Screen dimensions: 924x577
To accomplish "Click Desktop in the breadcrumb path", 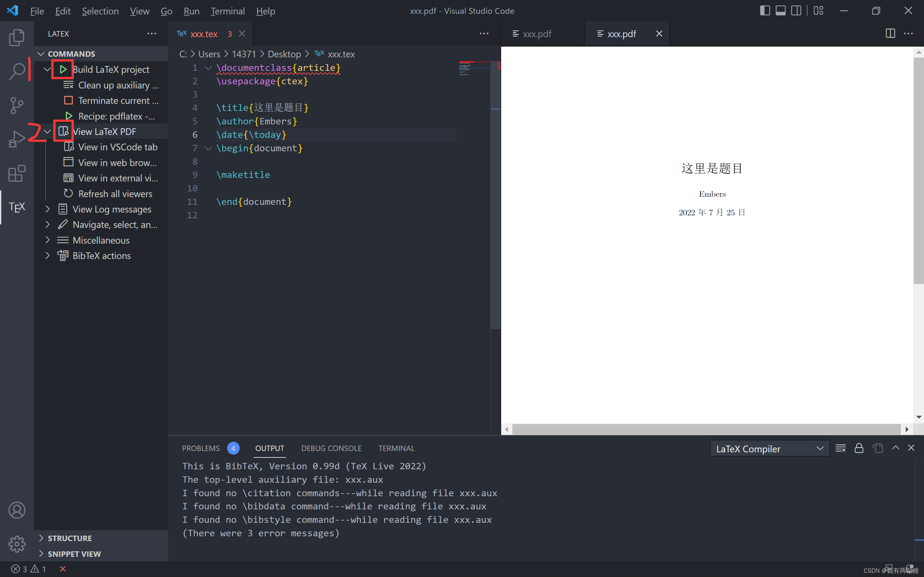I will tap(284, 54).
